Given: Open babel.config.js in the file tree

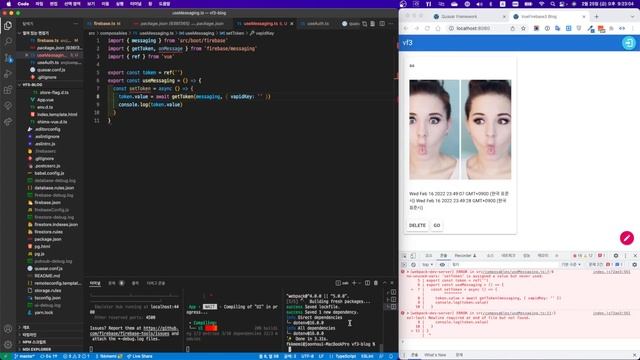Looking at the screenshot, I should tap(49, 173).
